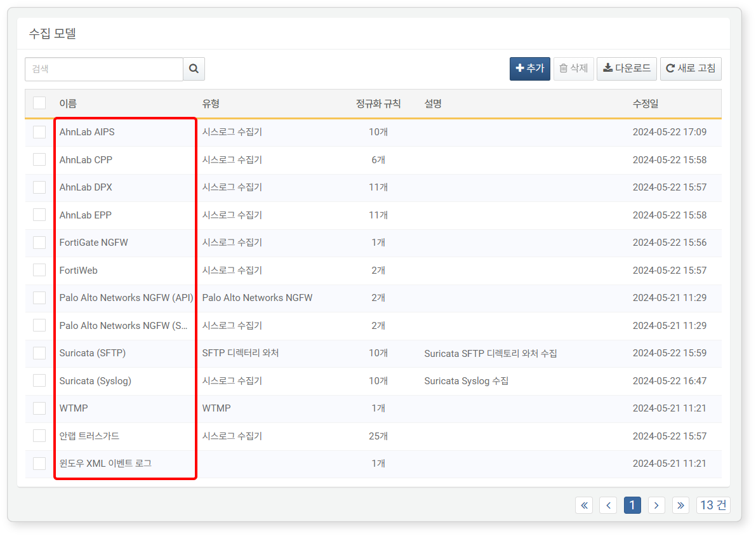Open Palo Alto Networks NGFW (S... name

click(x=123, y=326)
